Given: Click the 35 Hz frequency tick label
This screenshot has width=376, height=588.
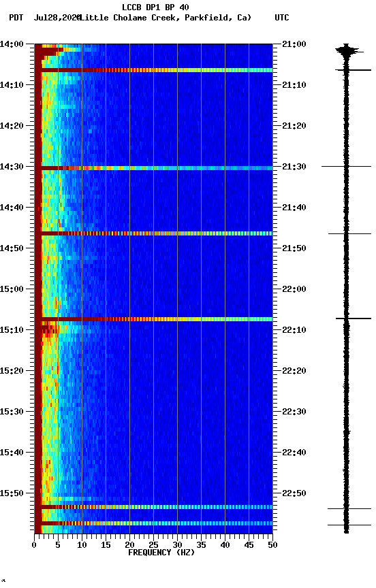Looking at the screenshot, I should (x=201, y=545).
